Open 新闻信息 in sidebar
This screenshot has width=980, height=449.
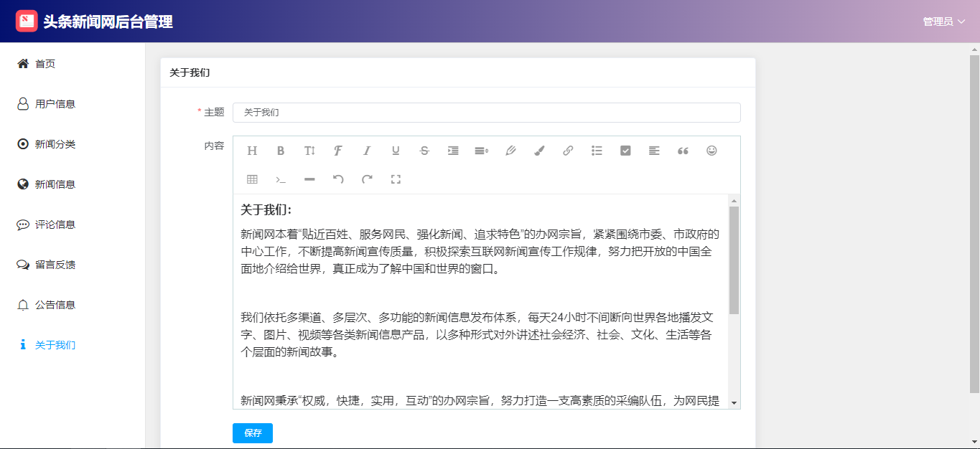(x=55, y=184)
